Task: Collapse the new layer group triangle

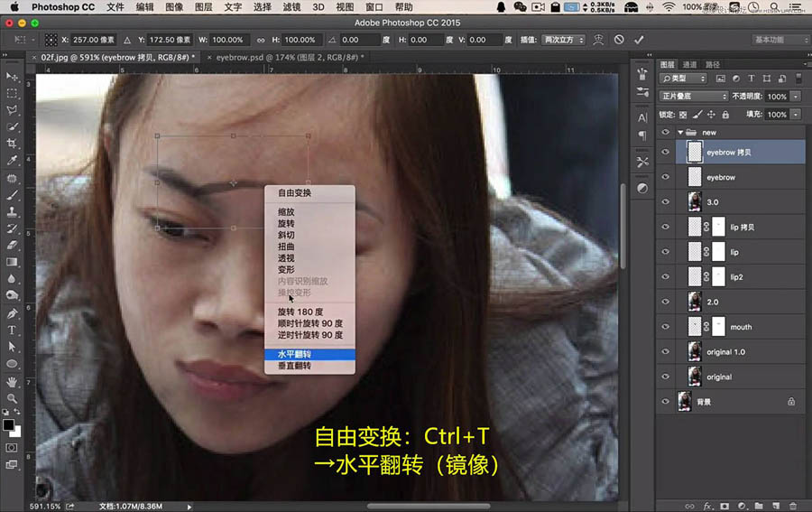Action: pyautogui.click(x=680, y=132)
